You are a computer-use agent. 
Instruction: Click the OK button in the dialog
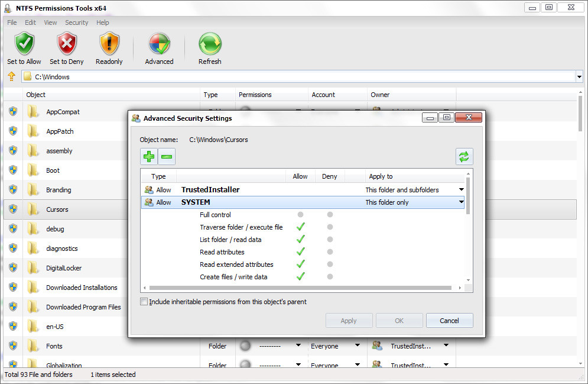pyautogui.click(x=399, y=321)
